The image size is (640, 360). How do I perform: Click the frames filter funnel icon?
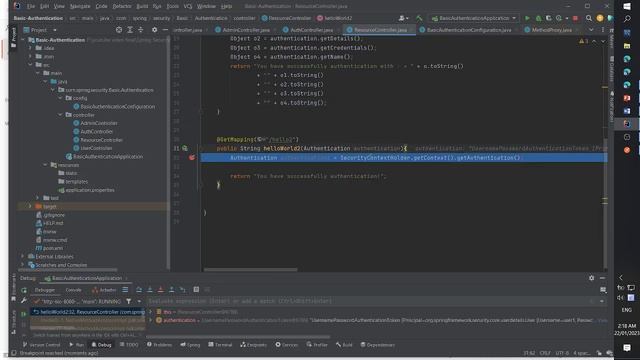click(x=129, y=301)
